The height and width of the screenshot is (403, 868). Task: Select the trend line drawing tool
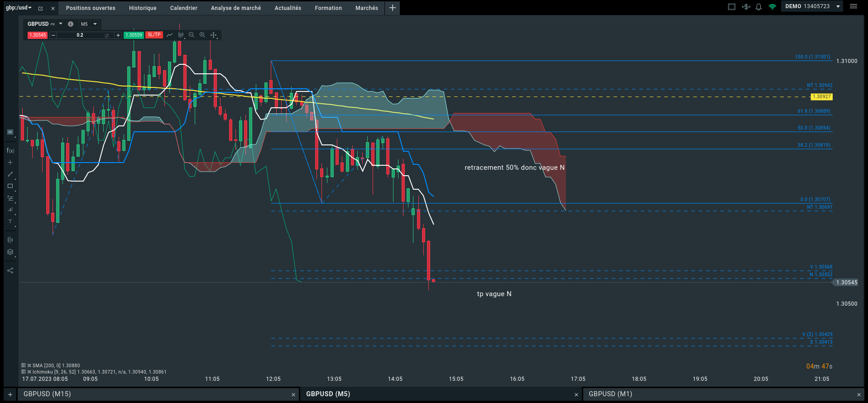tap(10, 174)
